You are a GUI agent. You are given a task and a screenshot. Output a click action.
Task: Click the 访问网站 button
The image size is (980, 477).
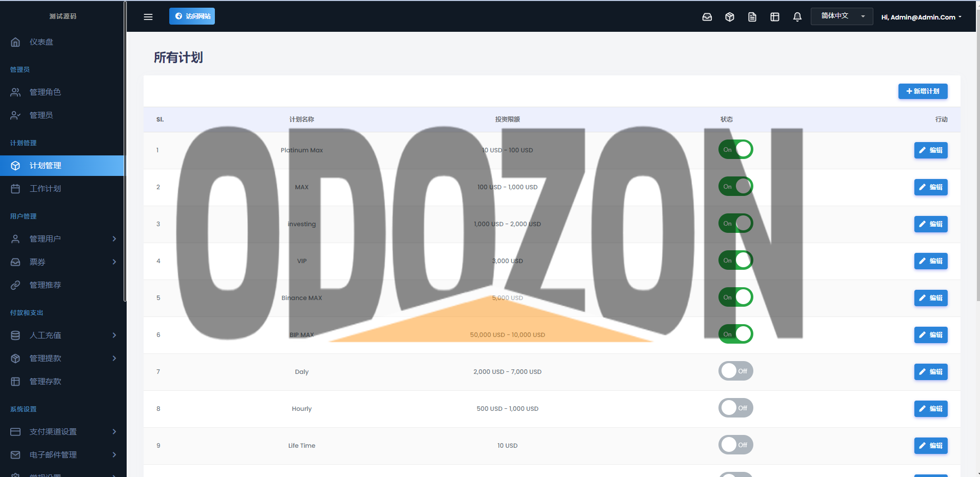[x=192, y=16]
